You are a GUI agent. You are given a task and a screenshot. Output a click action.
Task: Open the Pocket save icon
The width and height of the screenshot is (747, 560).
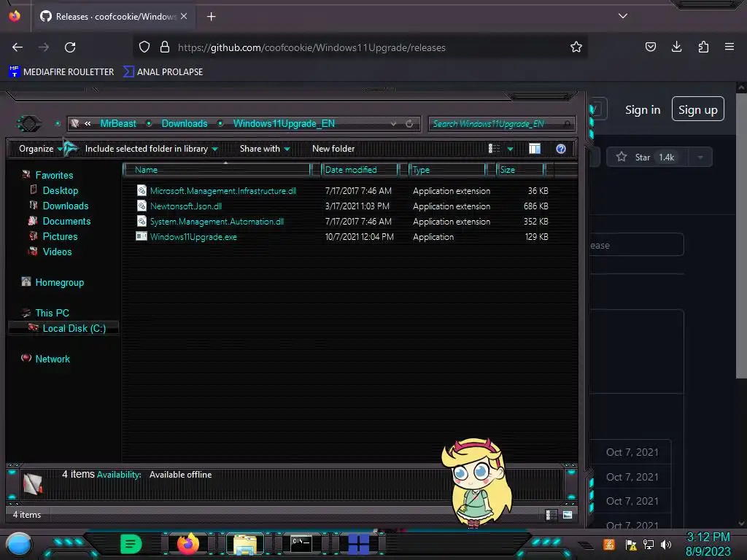click(x=650, y=47)
